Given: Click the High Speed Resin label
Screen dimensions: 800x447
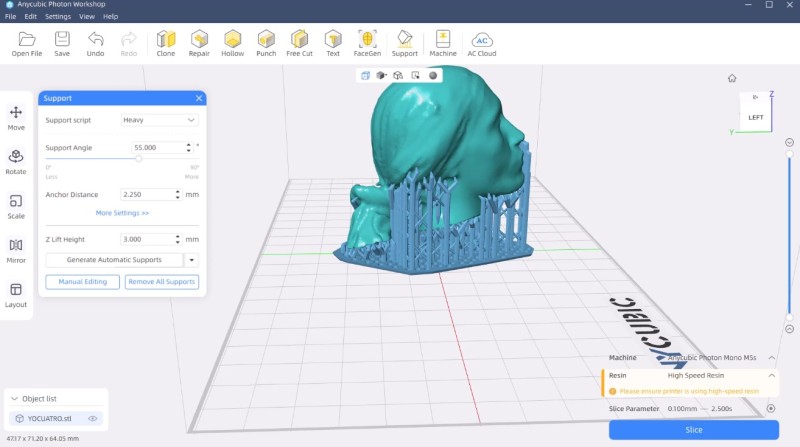Looking at the screenshot, I should pos(695,376).
